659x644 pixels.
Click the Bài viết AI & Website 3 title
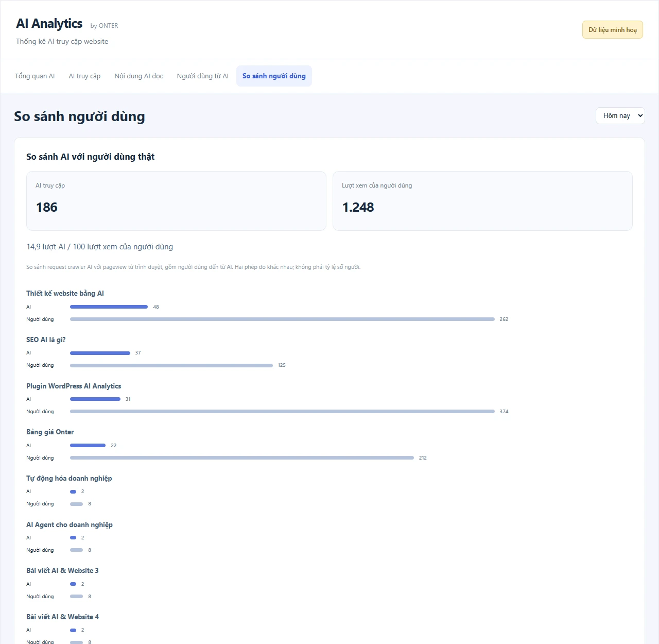pyautogui.click(x=62, y=570)
